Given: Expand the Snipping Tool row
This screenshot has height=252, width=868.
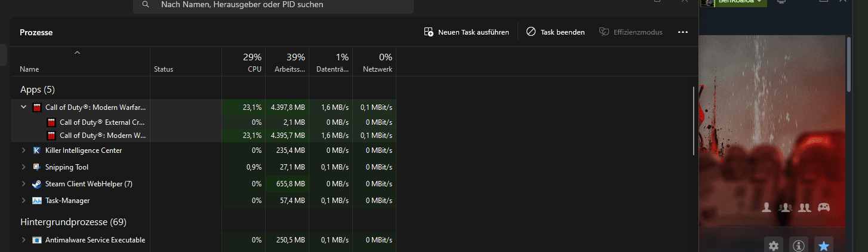Looking at the screenshot, I should click(24, 167).
